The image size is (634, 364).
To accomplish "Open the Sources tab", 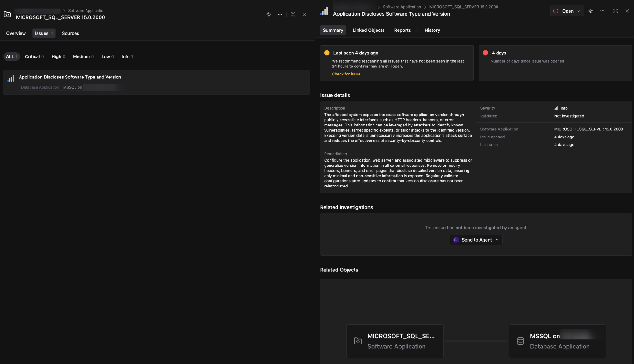I will pyautogui.click(x=71, y=33).
